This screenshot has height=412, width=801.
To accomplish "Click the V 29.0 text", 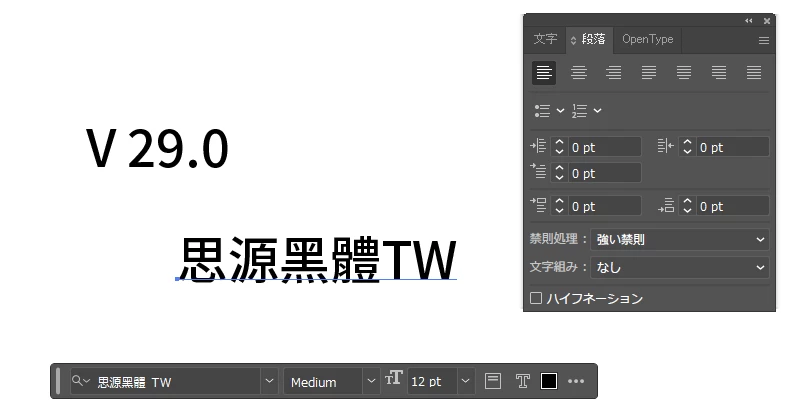I will coord(157,149).
